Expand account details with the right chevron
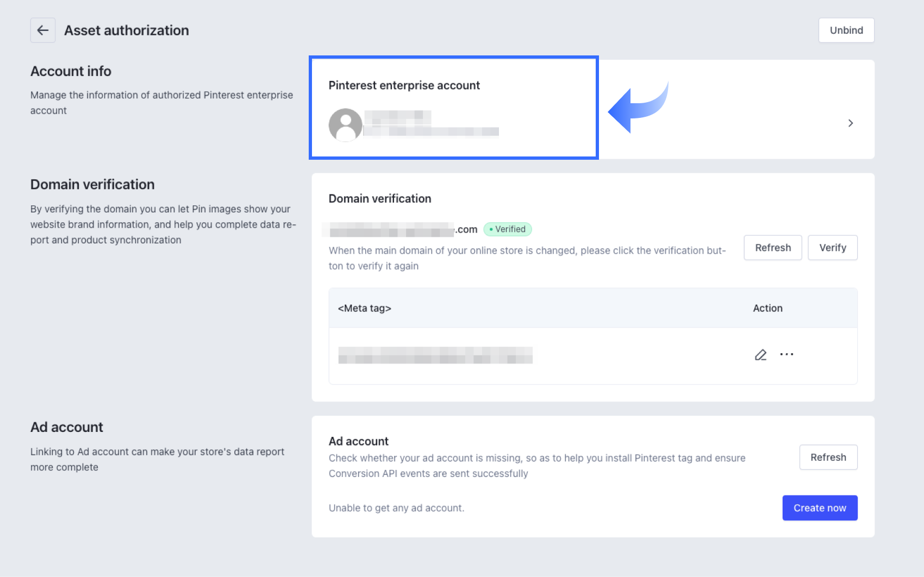 click(850, 123)
